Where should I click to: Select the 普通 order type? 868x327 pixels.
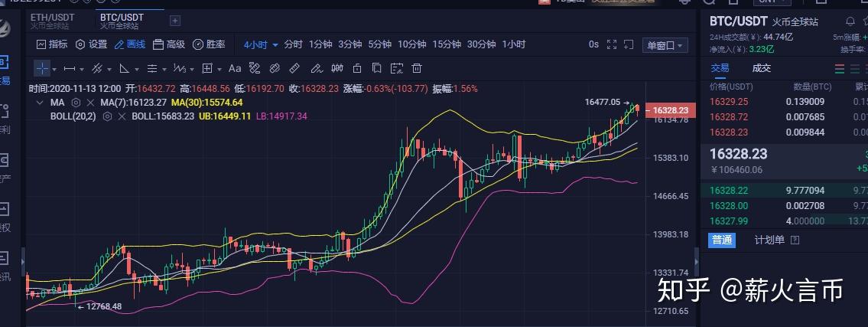coord(722,240)
